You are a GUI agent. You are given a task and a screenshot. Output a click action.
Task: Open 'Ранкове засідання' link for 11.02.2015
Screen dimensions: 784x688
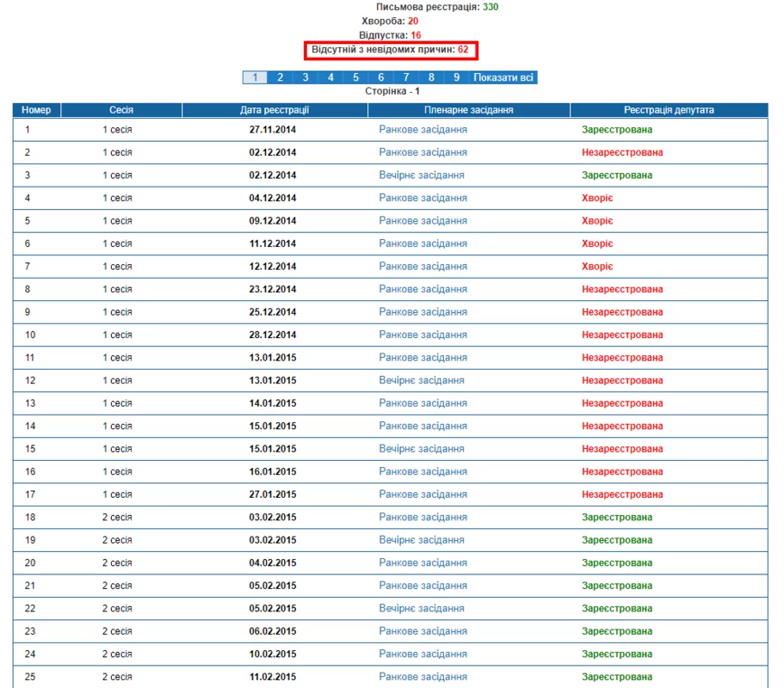[x=423, y=677]
